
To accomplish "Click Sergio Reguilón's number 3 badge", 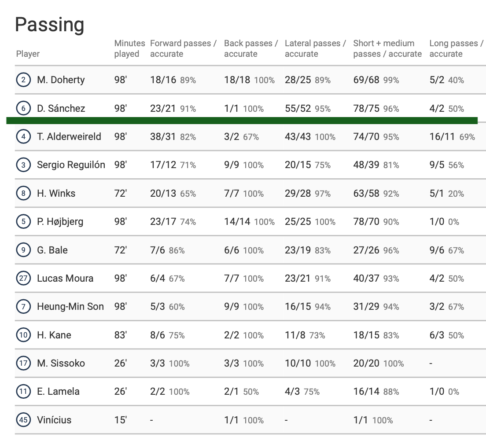I will tap(23, 165).
